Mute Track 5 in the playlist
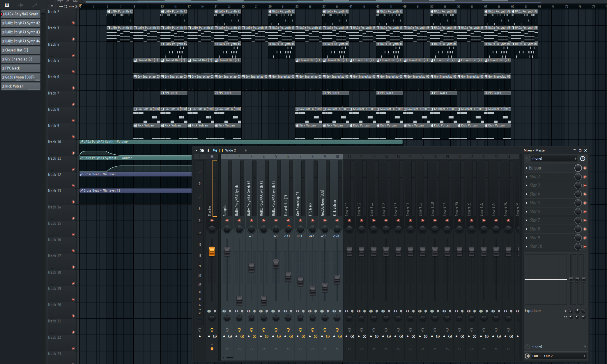The width and height of the screenshot is (607, 364). pos(73,72)
